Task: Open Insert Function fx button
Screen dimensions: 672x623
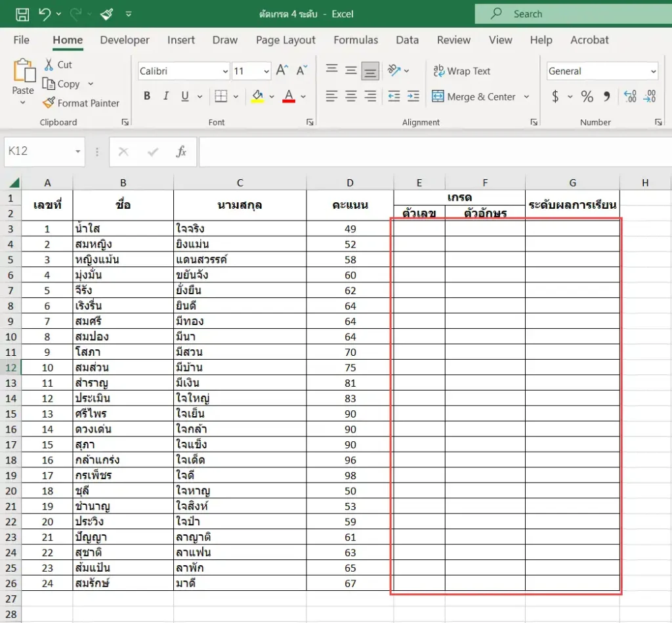Action: click(181, 152)
